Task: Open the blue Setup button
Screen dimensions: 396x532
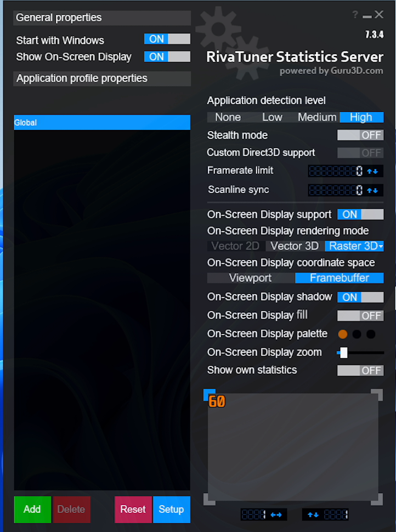Action: 171,510
